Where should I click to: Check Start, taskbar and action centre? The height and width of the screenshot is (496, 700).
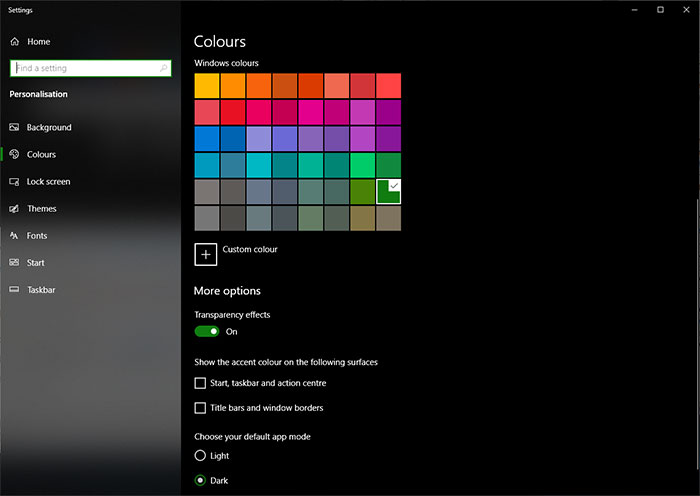coord(200,383)
